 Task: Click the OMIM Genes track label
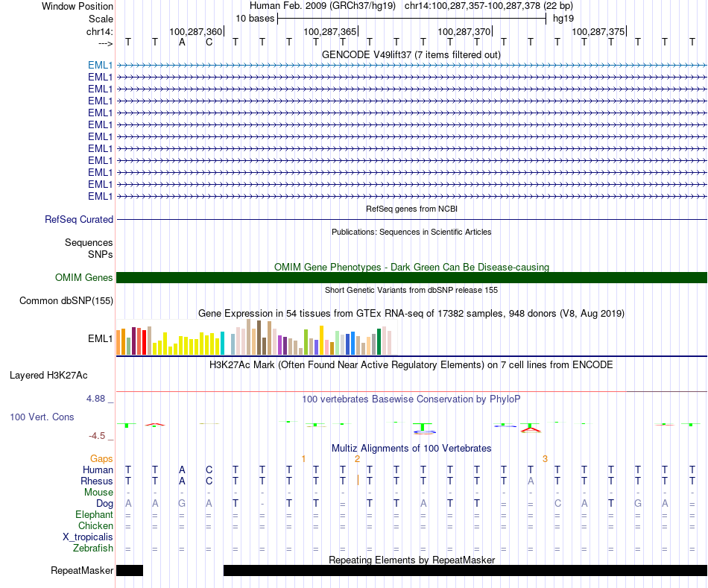click(x=83, y=277)
